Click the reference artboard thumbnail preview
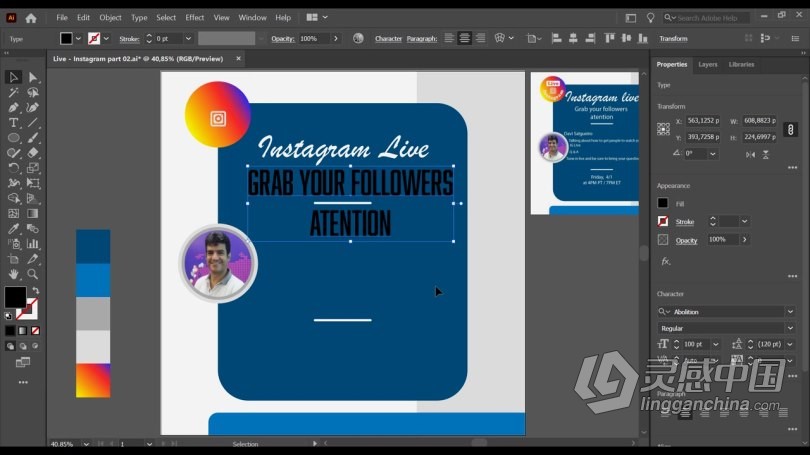This screenshot has height=455, width=810. click(585, 143)
